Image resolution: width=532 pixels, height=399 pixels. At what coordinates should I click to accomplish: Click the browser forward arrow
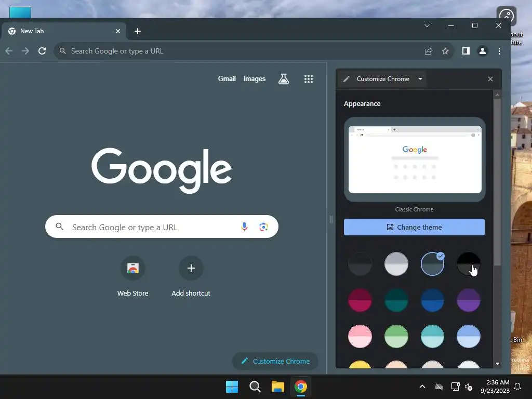(x=25, y=51)
